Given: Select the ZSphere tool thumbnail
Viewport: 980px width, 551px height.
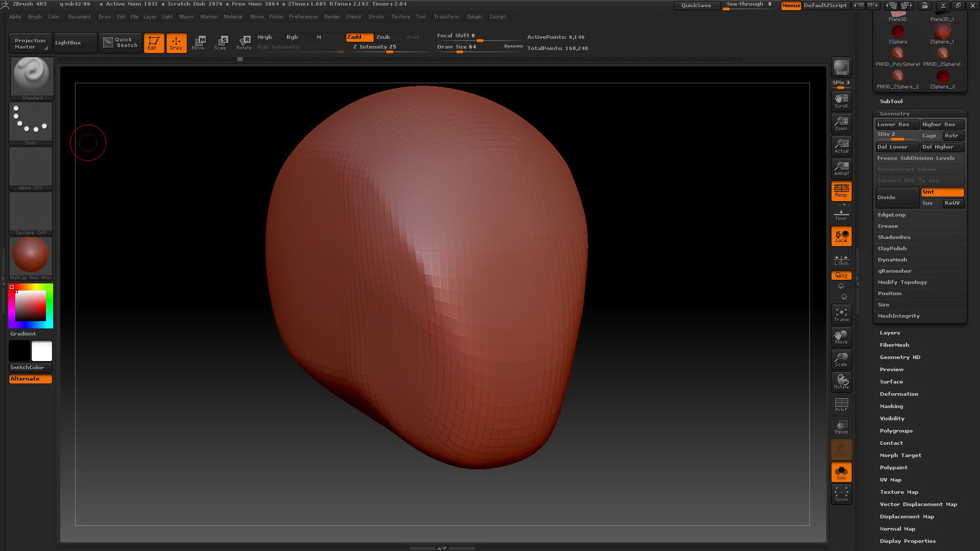Looking at the screenshot, I should (897, 35).
